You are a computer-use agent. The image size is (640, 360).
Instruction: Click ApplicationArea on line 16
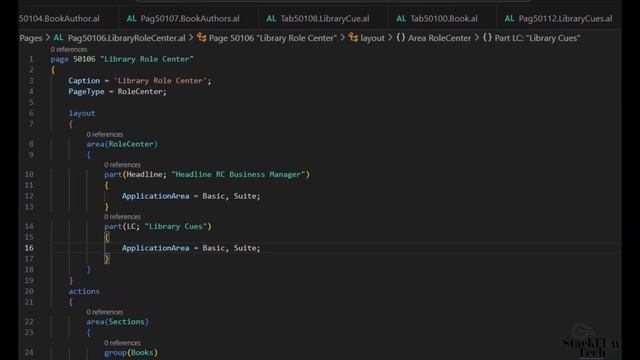click(156, 248)
